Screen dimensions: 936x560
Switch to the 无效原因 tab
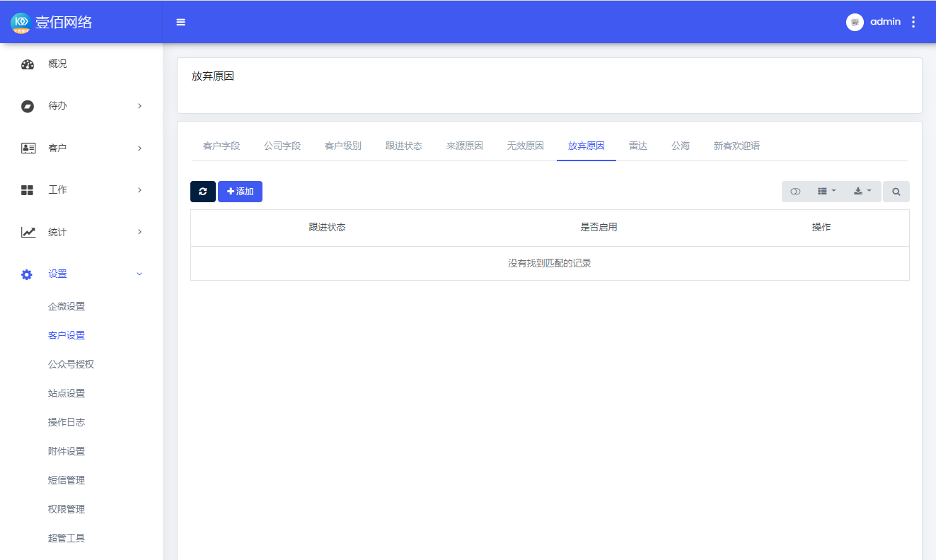click(x=526, y=146)
